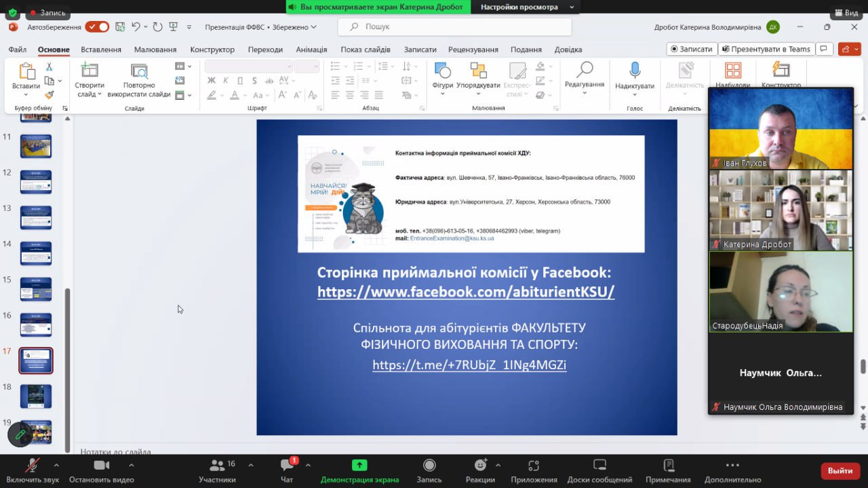Open Zoom Reactions icon
The image size is (868, 488).
tap(481, 465)
